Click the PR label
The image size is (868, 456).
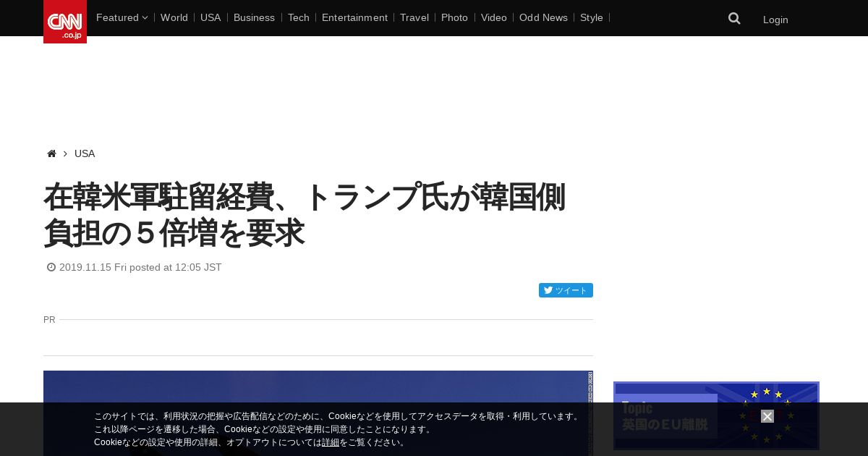point(49,319)
